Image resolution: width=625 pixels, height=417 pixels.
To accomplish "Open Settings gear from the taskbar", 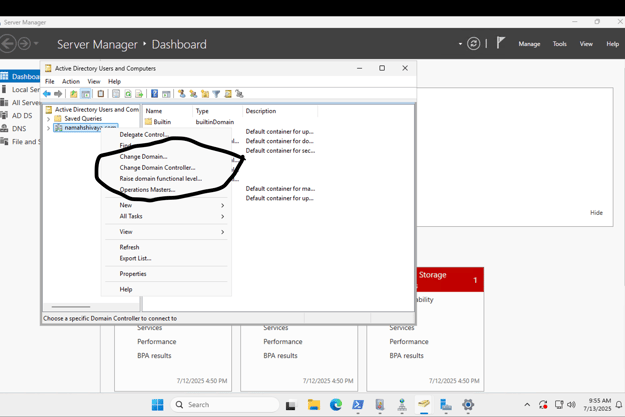I will point(468,405).
